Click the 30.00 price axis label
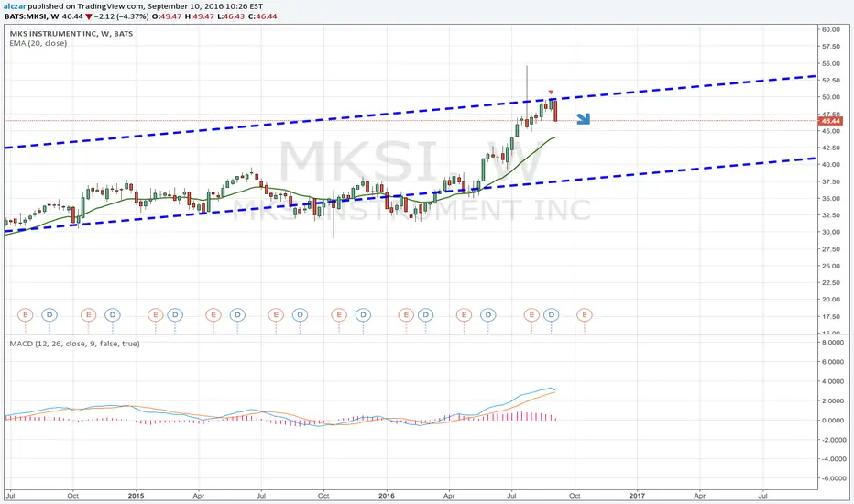 (x=830, y=232)
